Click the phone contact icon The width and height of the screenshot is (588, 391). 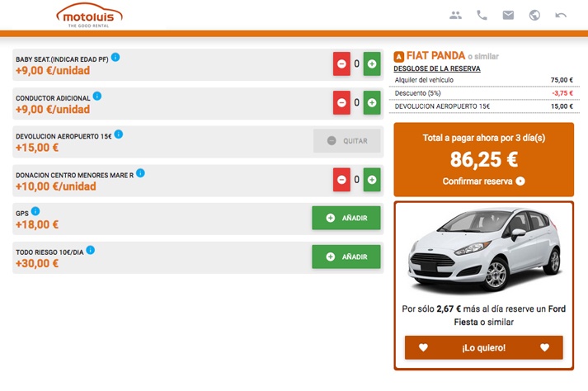(482, 16)
